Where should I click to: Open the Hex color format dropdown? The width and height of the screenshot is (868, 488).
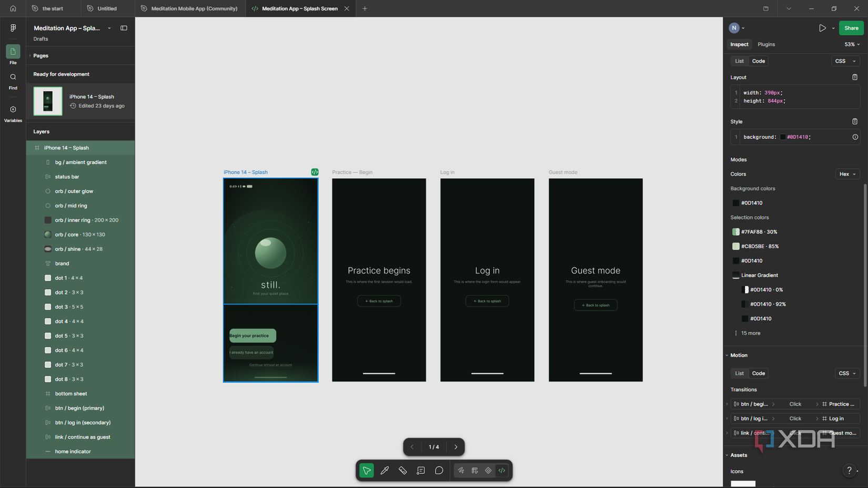coord(847,174)
